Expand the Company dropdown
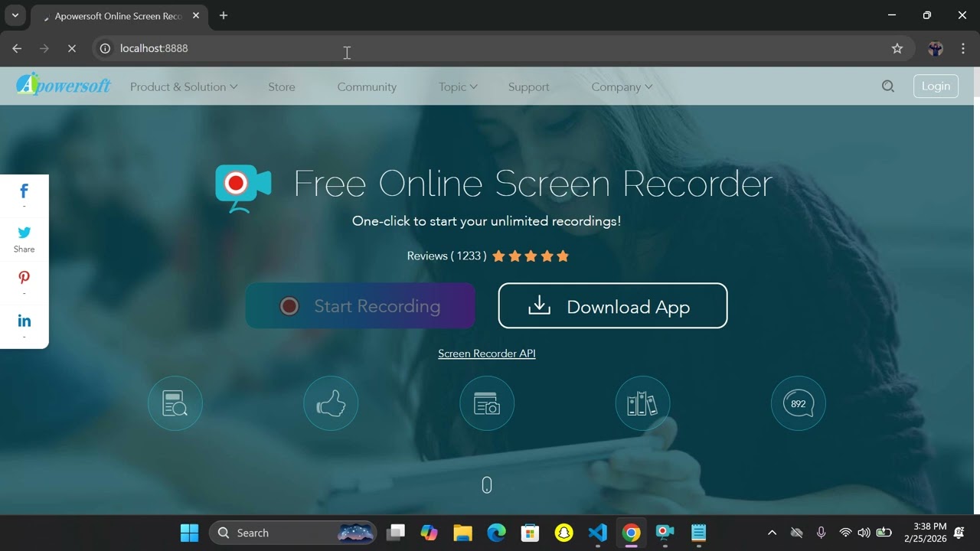The image size is (980, 551). 622,87
